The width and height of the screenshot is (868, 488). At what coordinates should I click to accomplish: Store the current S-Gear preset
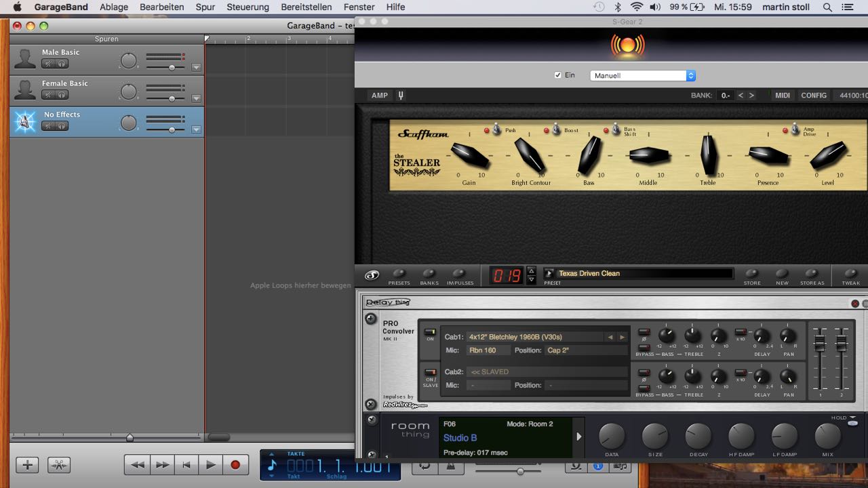(752, 273)
